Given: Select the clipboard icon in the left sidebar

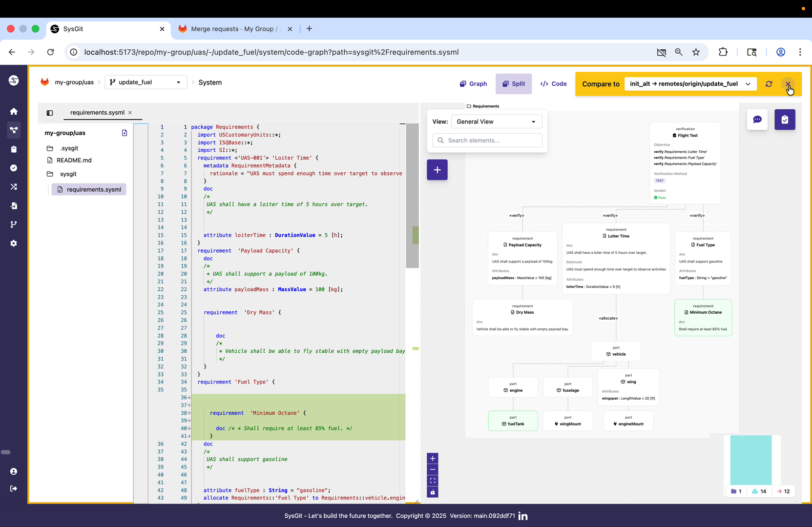Looking at the screenshot, I should [14, 149].
